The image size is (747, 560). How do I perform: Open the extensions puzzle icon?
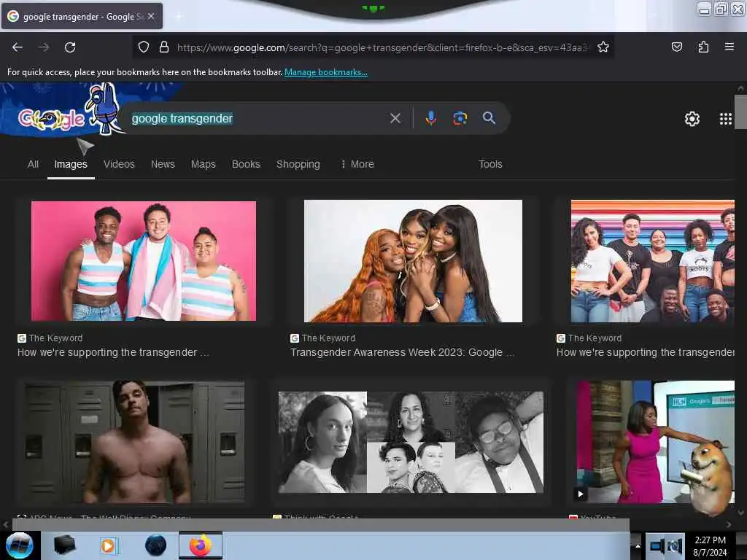point(703,47)
